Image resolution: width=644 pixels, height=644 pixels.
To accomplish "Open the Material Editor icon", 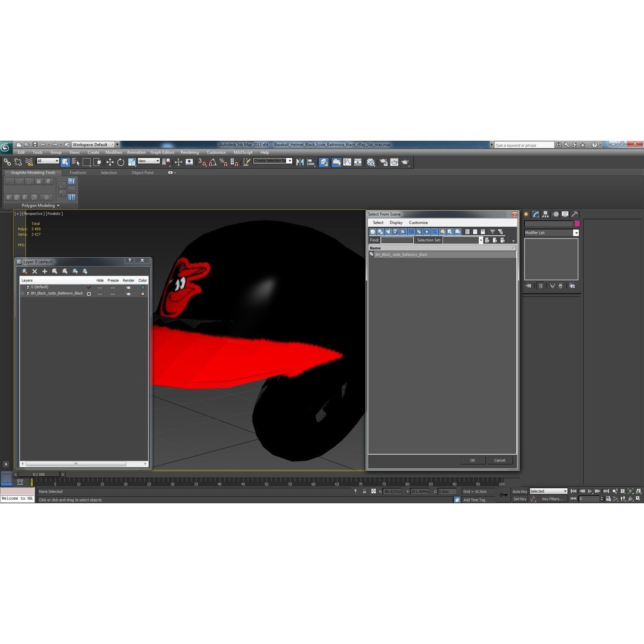I will click(371, 162).
